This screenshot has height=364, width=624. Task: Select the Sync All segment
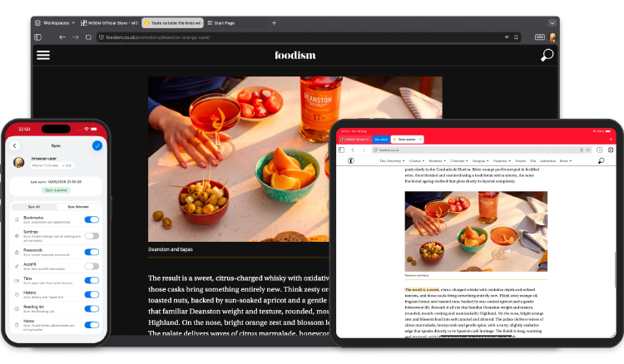34,207
